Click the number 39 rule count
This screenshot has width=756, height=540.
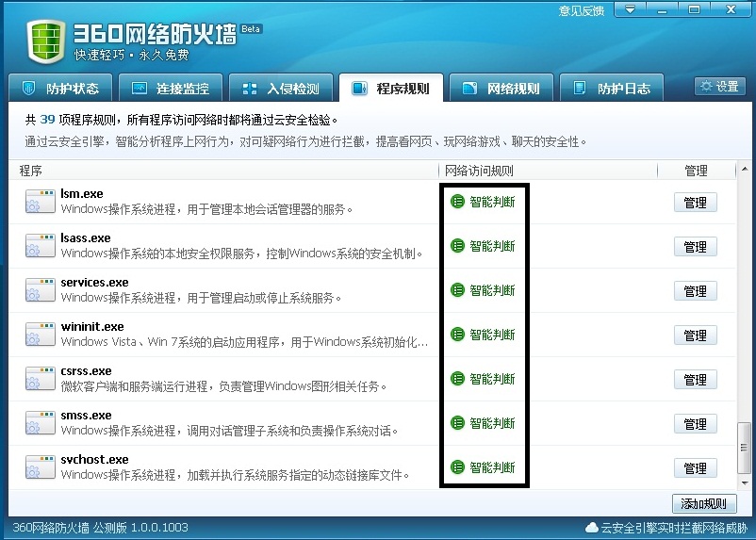47,119
